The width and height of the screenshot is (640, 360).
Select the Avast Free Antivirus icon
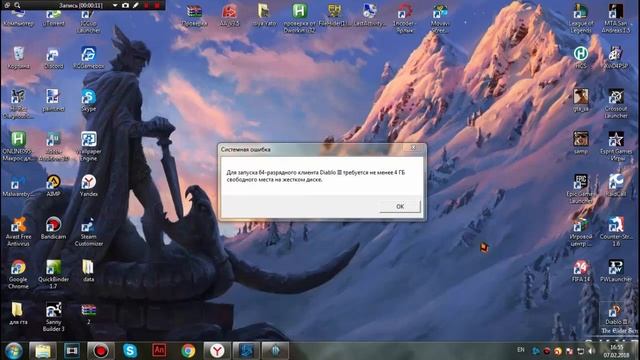(x=18, y=232)
